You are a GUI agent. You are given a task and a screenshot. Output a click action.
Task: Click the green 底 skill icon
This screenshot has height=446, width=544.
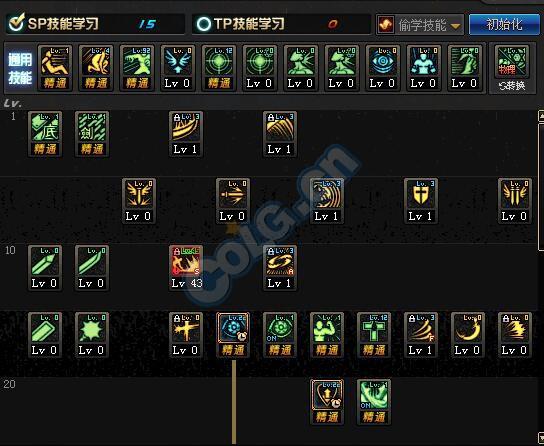pyautogui.click(x=45, y=134)
